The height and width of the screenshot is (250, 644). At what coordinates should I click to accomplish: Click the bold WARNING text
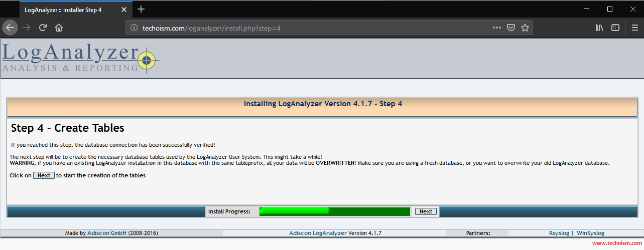(x=22, y=163)
